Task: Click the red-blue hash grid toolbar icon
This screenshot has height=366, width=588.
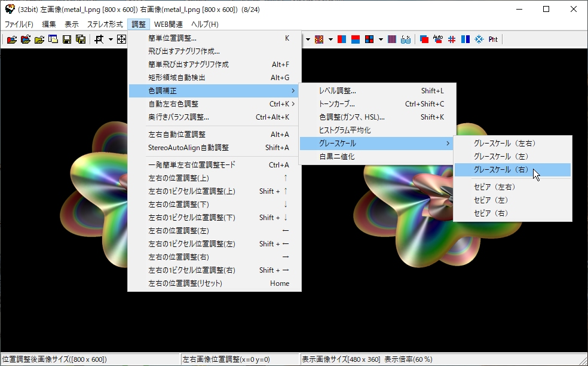Action: tap(452, 39)
